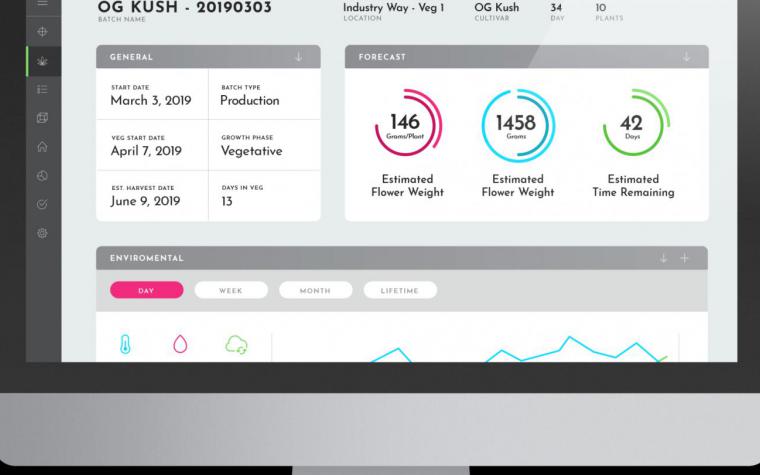Open the hamburger menu in sidebar
The image size is (760, 475).
[42, 3]
